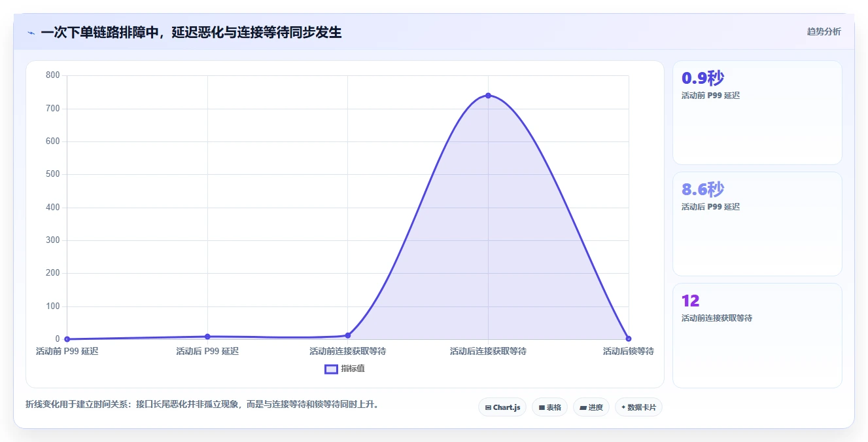Screen dimensions: 868x442
Task: Click the 活动后连接获取等待 peak data point
Action: point(488,96)
